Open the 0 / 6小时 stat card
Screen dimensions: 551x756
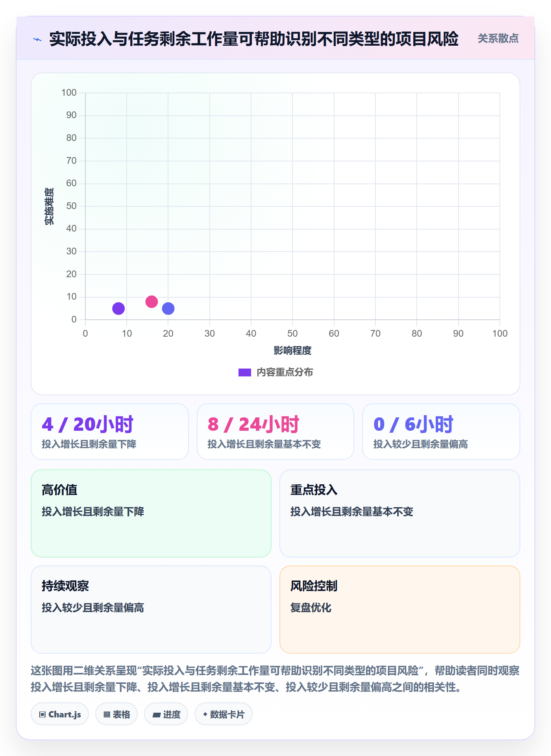pos(441,432)
